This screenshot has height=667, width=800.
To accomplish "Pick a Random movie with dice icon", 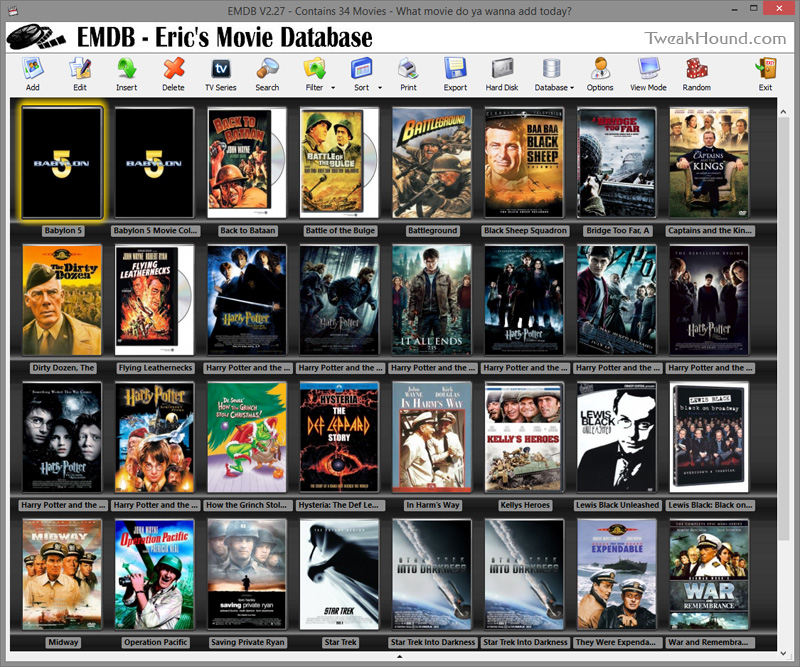I will (696, 68).
